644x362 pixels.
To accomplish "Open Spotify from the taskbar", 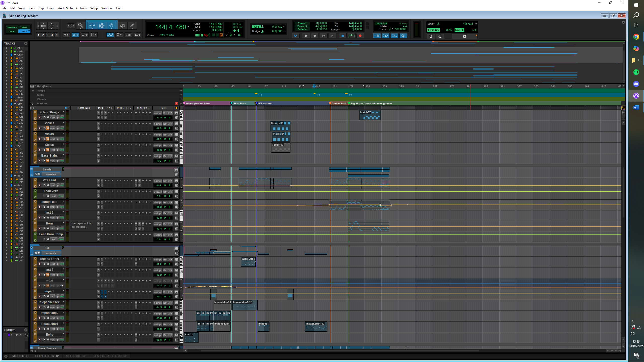I will tap(636, 72).
